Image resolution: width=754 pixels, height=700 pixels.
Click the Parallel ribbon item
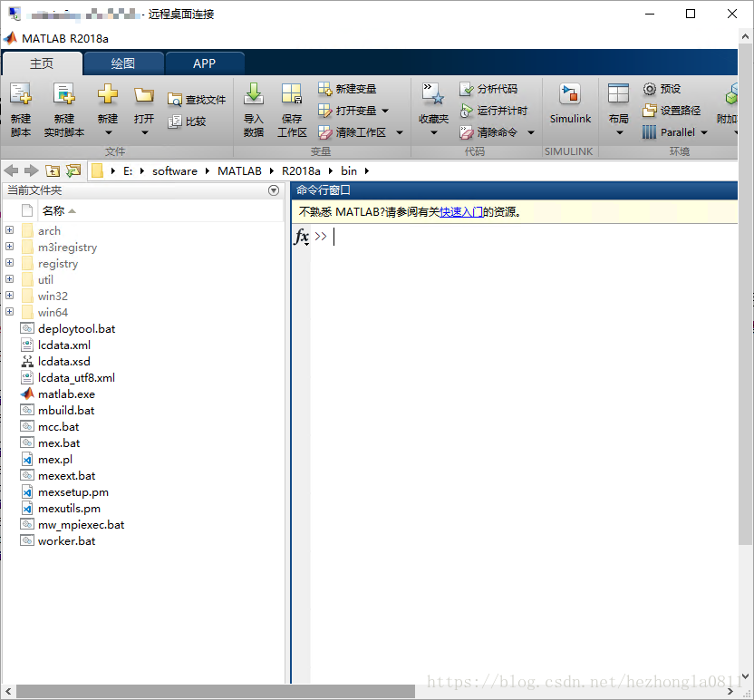click(x=669, y=132)
